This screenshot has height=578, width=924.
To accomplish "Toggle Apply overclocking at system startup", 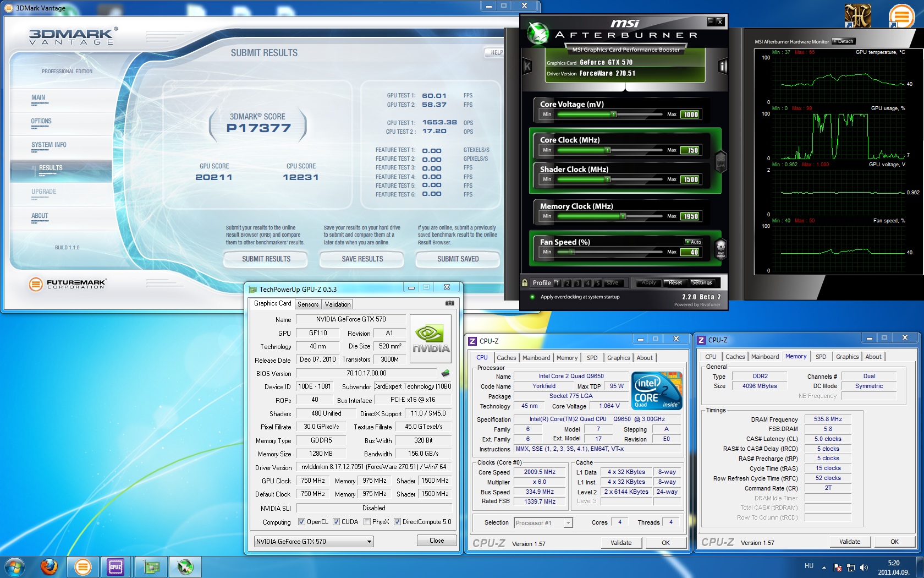I will (x=532, y=297).
